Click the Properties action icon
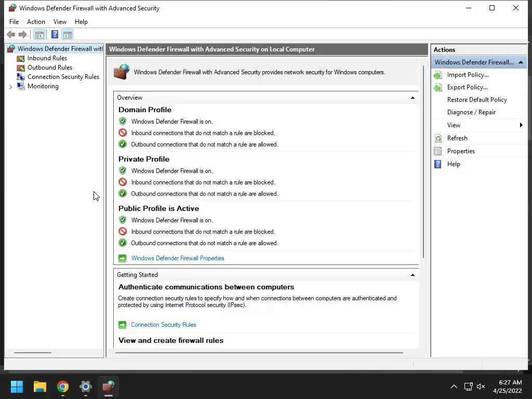Viewport: 532px width, 399px height. pyautogui.click(x=438, y=151)
